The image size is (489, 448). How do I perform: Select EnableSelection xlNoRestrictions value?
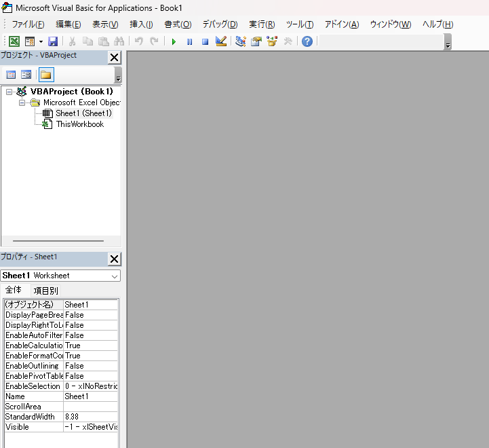[90, 386]
